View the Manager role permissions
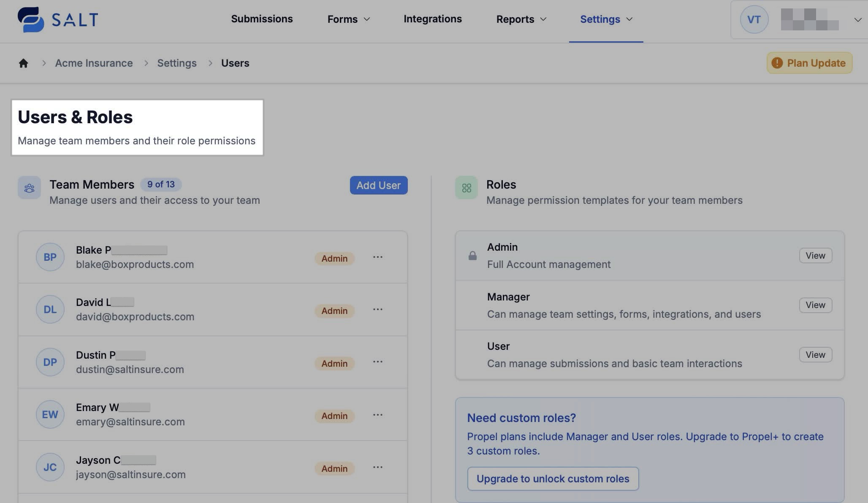 815,305
